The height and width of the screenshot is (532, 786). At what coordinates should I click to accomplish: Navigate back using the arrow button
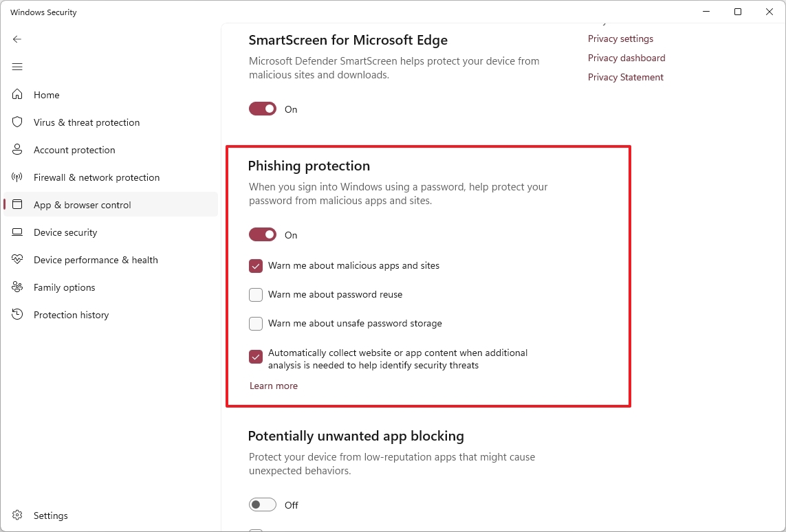click(x=17, y=39)
